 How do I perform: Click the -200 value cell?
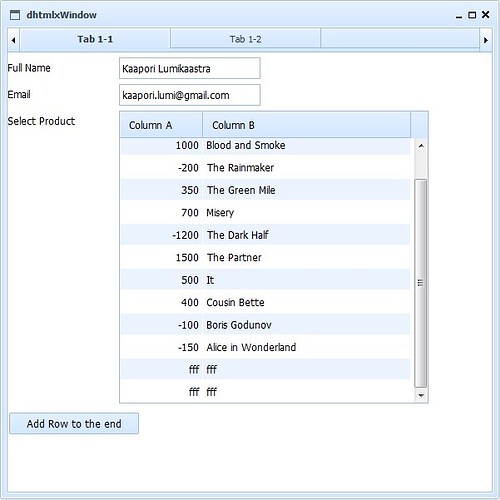162,167
